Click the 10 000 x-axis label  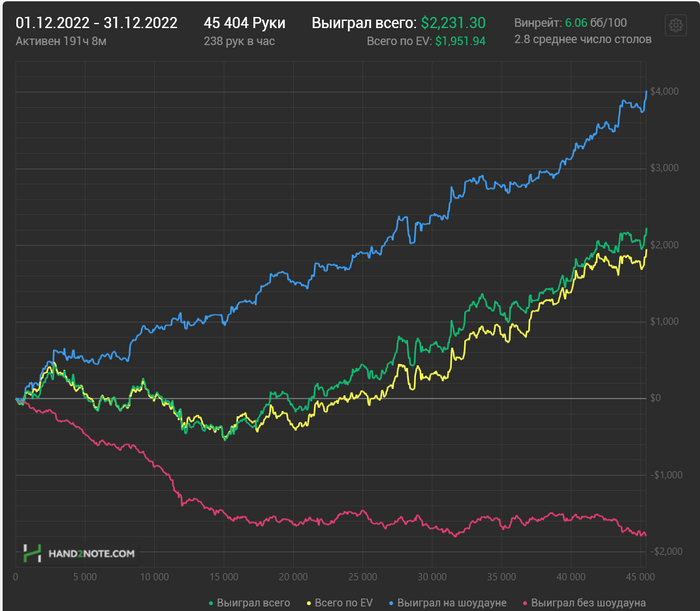154,577
